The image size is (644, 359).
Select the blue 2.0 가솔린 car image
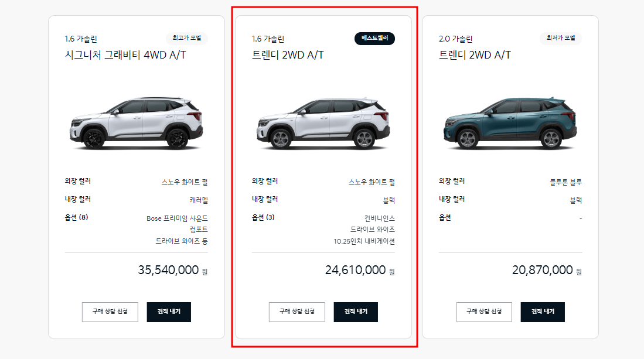pyautogui.click(x=510, y=123)
